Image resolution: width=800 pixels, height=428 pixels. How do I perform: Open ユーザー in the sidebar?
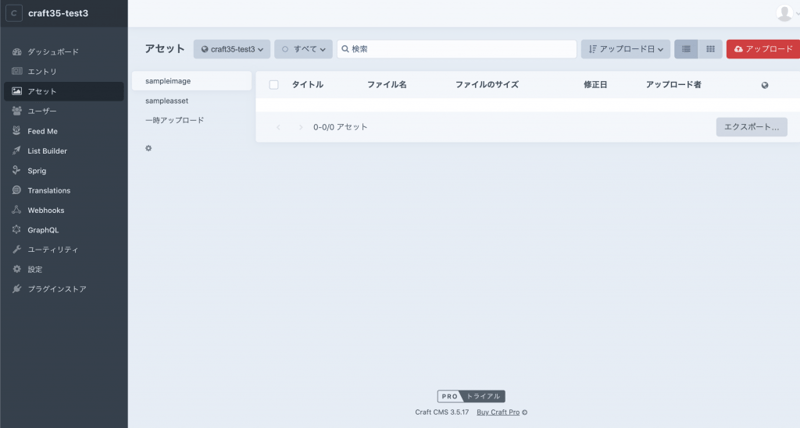click(x=64, y=111)
